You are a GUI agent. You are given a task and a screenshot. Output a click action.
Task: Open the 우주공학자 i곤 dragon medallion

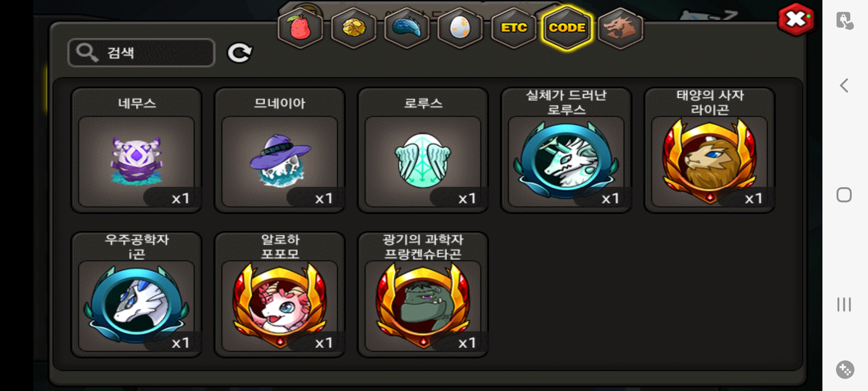(x=136, y=295)
